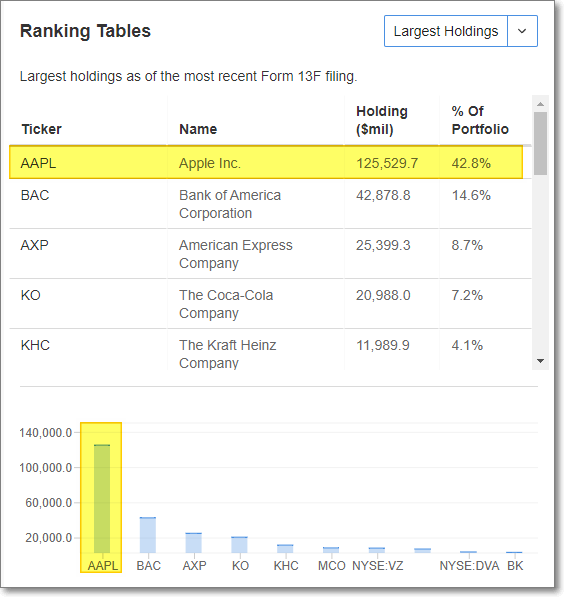Click the NYSE:VZ bar in the chart
This screenshot has width=564, height=597.
click(377, 550)
